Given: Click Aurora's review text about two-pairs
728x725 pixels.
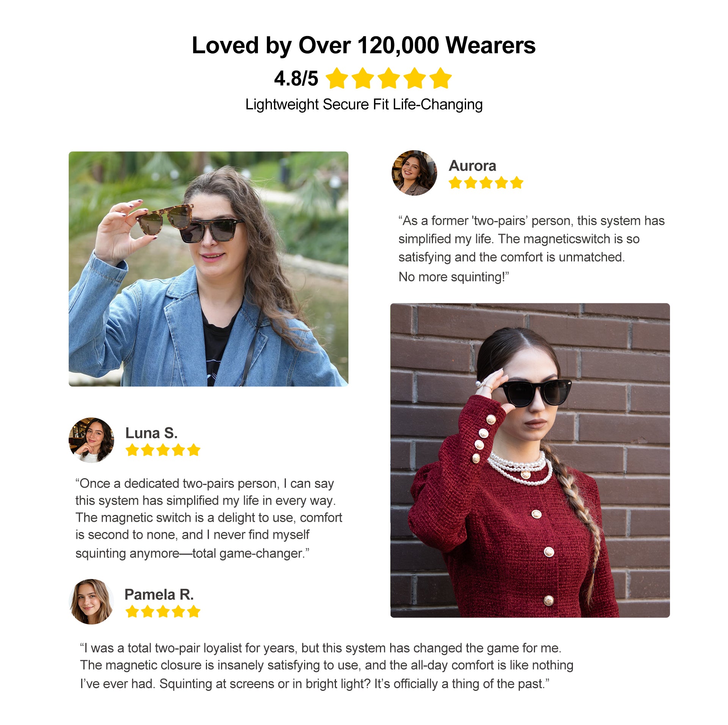Looking at the screenshot, I should pos(531,249).
